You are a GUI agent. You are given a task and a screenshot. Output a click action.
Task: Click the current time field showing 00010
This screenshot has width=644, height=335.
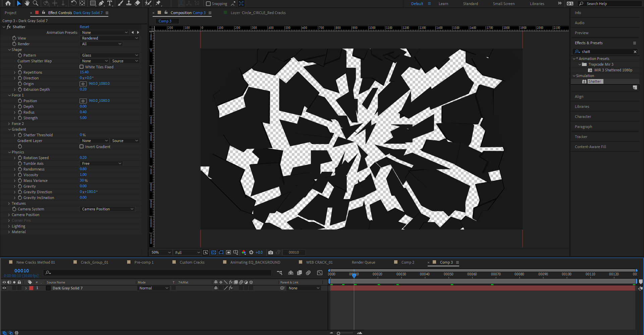pos(21,271)
